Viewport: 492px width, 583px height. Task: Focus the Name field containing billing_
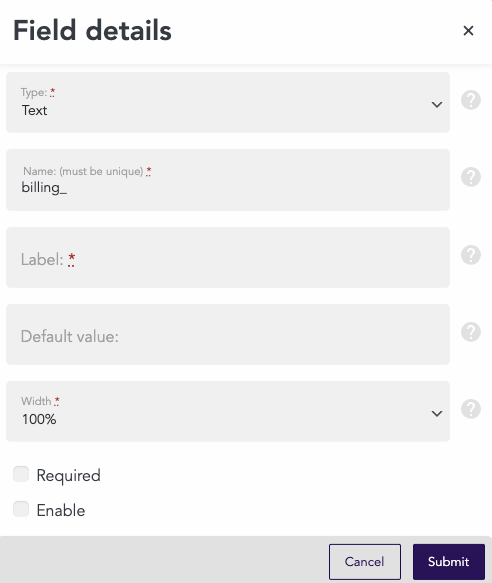[x=228, y=180]
